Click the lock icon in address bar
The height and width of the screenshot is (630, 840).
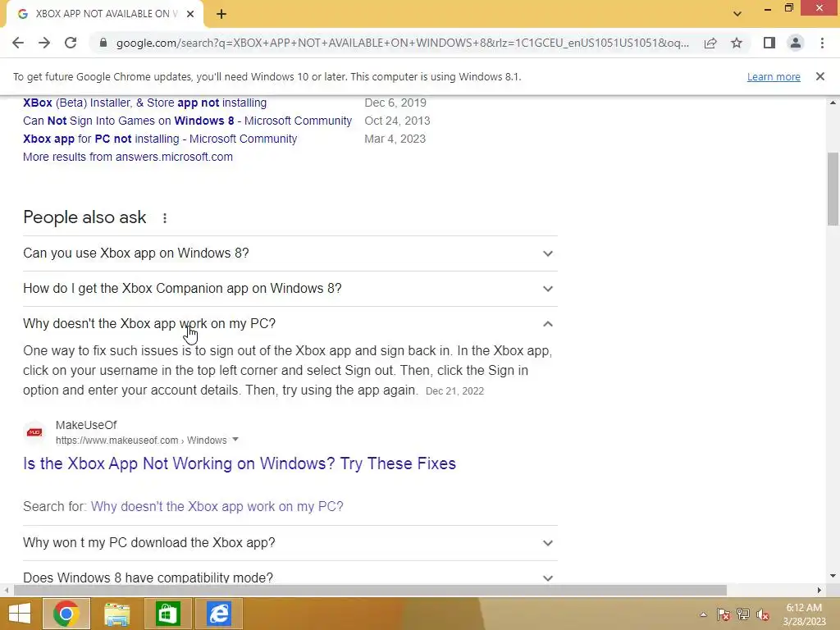[x=103, y=43]
